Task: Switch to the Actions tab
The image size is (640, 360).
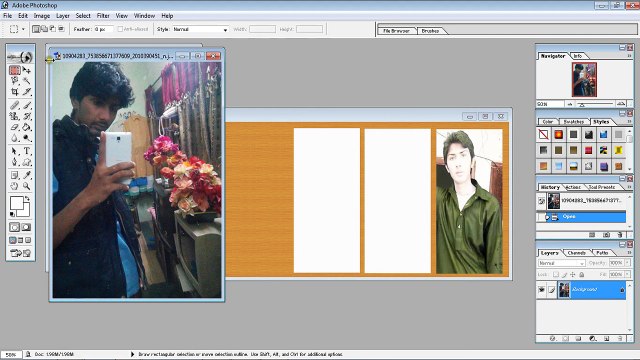Action: (x=573, y=187)
